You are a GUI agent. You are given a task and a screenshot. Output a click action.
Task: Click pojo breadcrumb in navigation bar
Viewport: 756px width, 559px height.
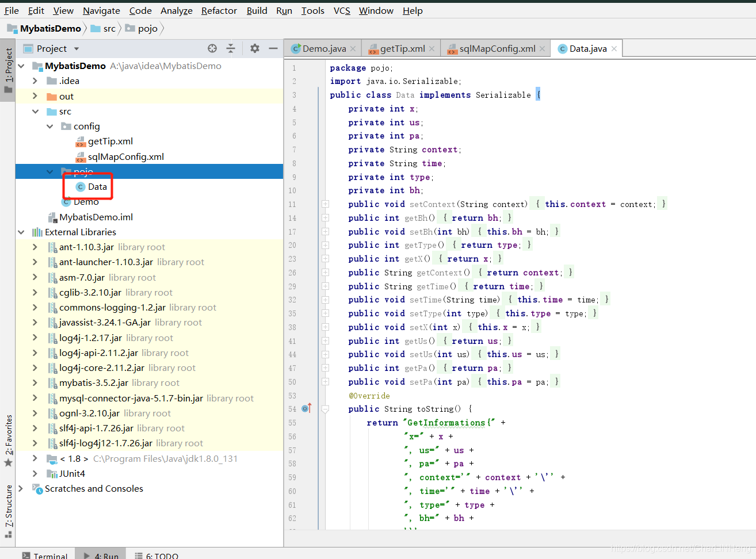[142, 28]
